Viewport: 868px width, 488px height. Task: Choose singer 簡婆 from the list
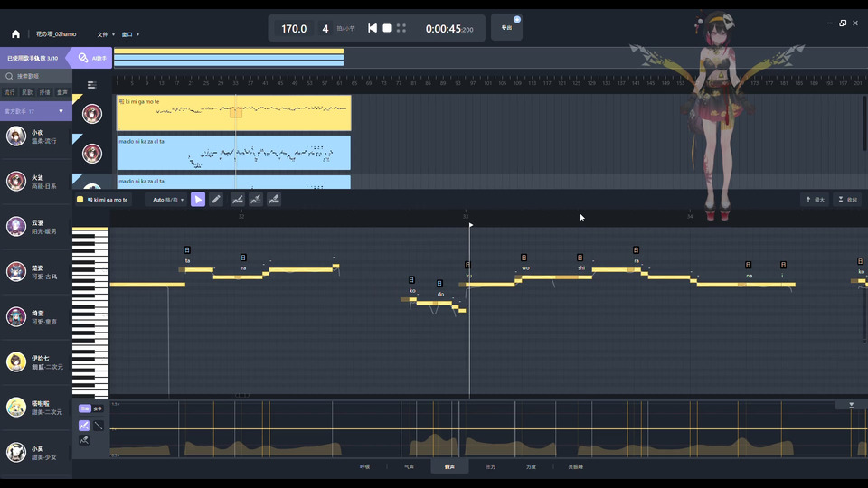pyautogui.click(x=36, y=272)
